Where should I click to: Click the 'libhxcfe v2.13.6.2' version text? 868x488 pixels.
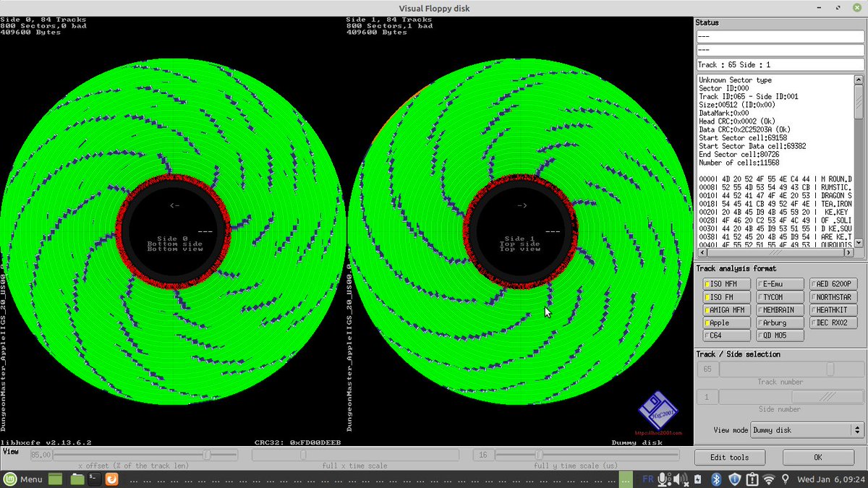(46, 442)
